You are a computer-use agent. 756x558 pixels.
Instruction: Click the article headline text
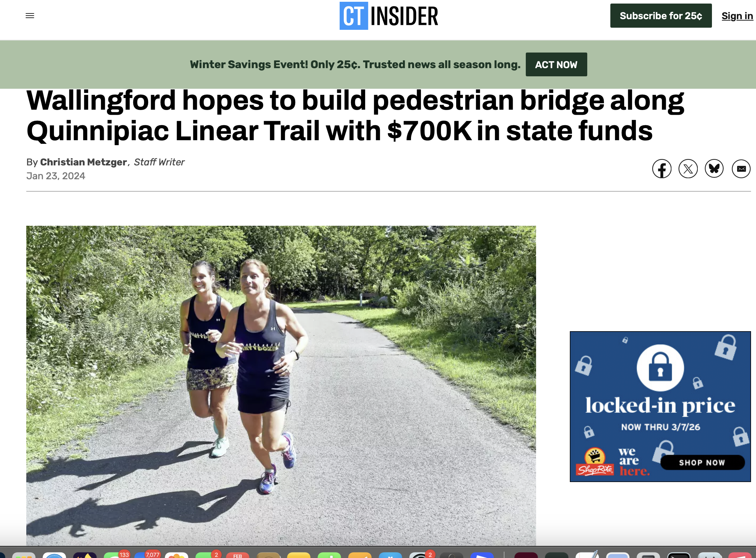(x=355, y=116)
